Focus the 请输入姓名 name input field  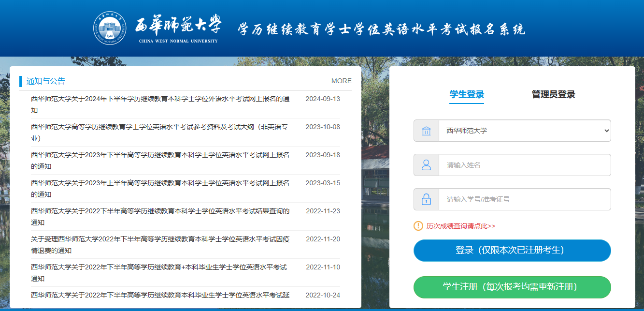(x=525, y=165)
